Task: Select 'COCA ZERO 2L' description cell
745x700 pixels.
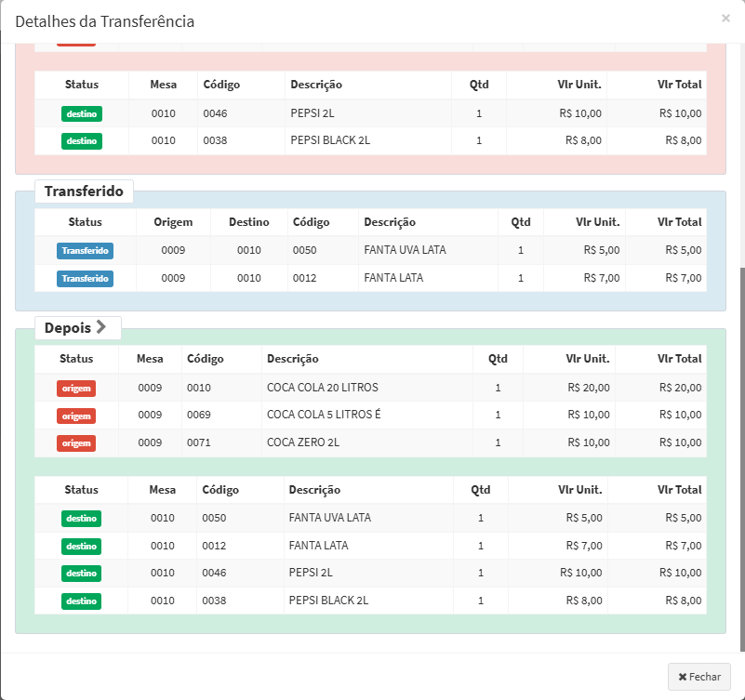Action: [x=367, y=442]
